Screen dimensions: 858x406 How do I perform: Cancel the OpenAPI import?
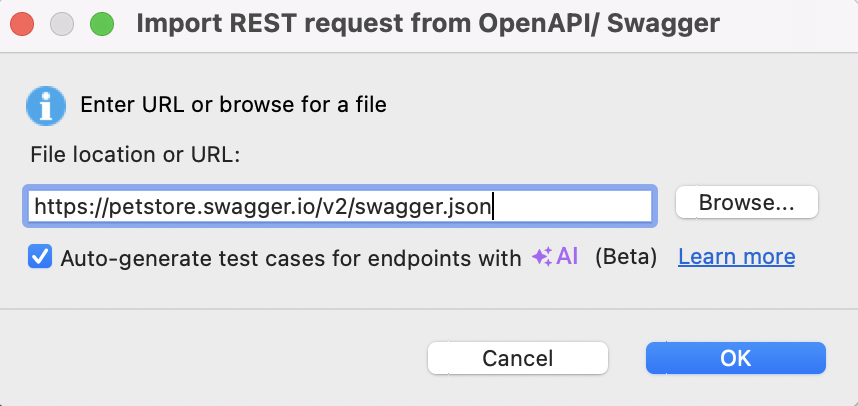pos(517,358)
